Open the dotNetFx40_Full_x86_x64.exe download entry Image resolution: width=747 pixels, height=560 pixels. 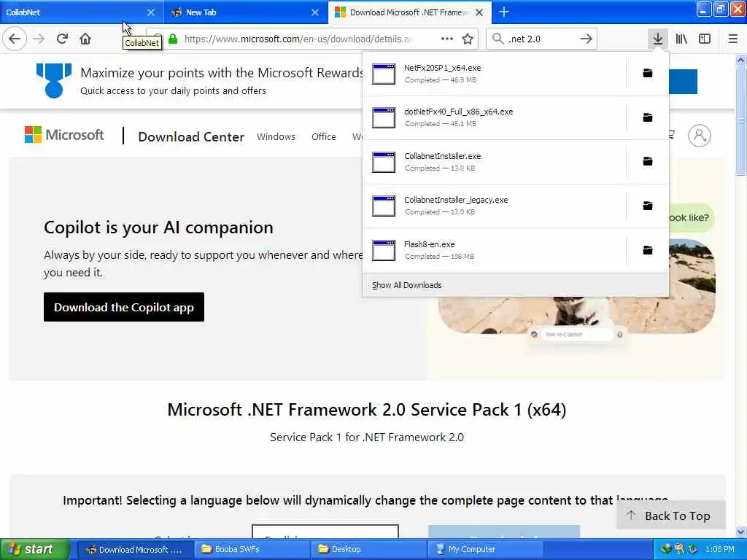pyautogui.click(x=494, y=117)
